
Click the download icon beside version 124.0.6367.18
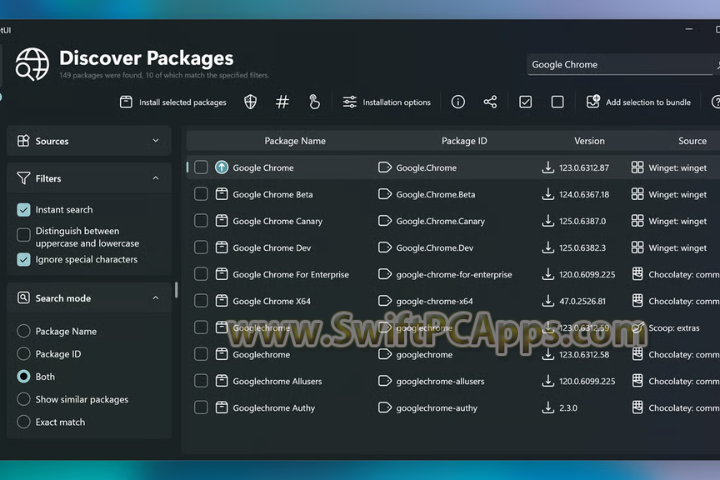pos(548,194)
